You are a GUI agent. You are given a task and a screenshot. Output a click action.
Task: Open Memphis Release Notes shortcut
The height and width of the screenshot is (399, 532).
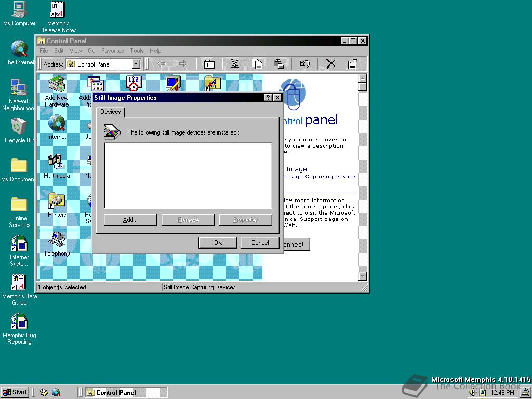pyautogui.click(x=58, y=17)
